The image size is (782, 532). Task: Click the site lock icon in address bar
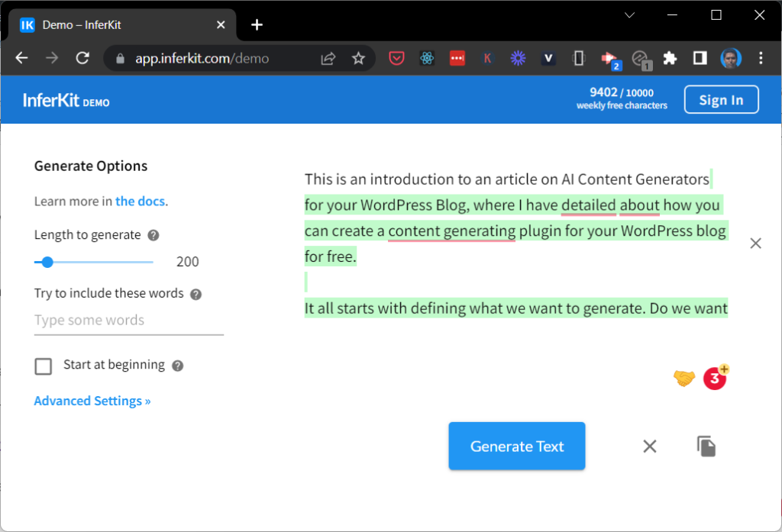pyautogui.click(x=120, y=59)
